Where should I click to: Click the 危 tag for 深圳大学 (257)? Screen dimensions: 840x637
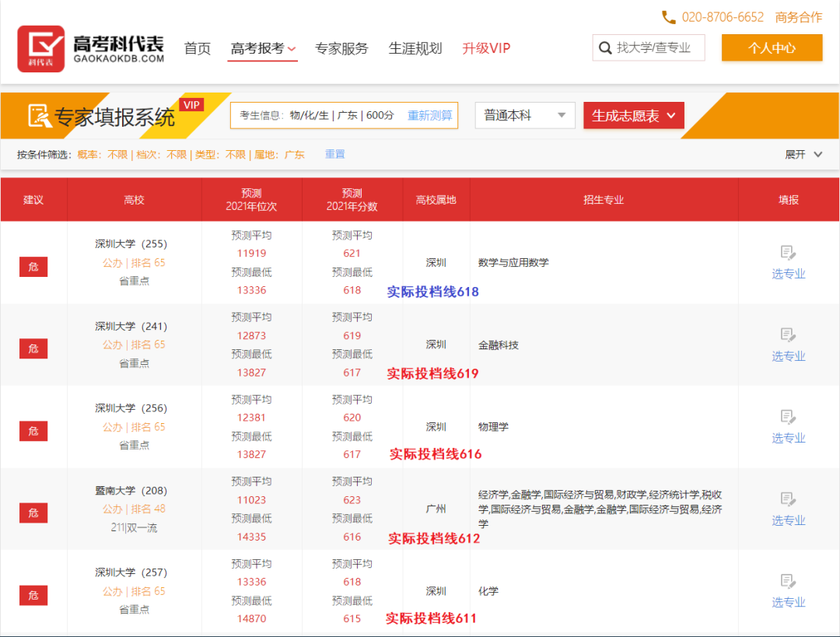(33, 595)
